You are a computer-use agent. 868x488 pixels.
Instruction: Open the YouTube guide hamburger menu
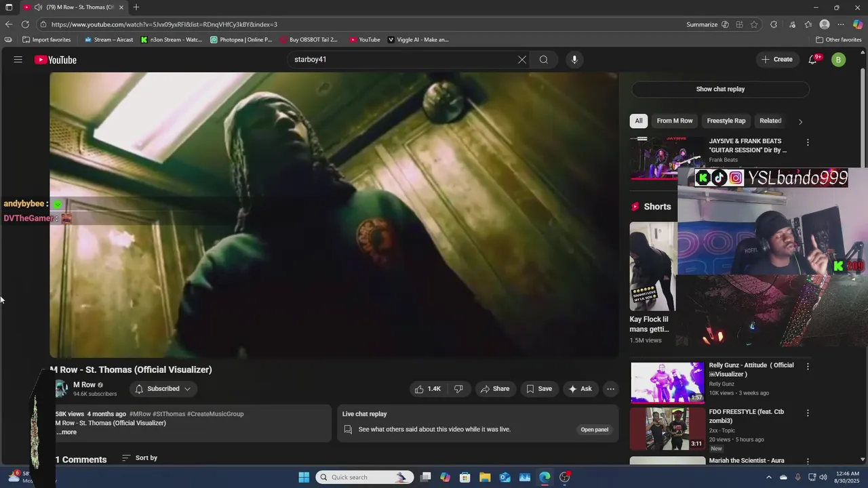click(x=18, y=60)
